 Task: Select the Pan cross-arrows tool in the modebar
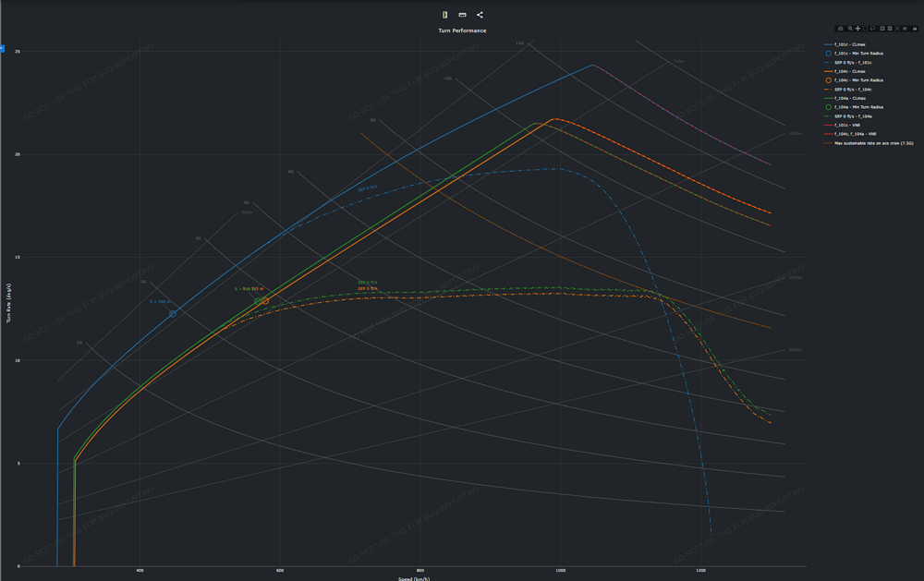[x=858, y=29]
